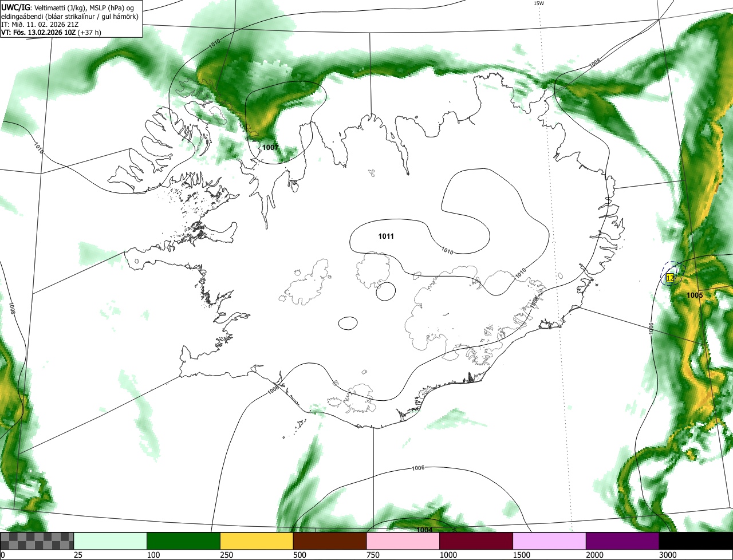Click the legend value 100
The height and width of the screenshot is (560, 733).
coord(153,555)
